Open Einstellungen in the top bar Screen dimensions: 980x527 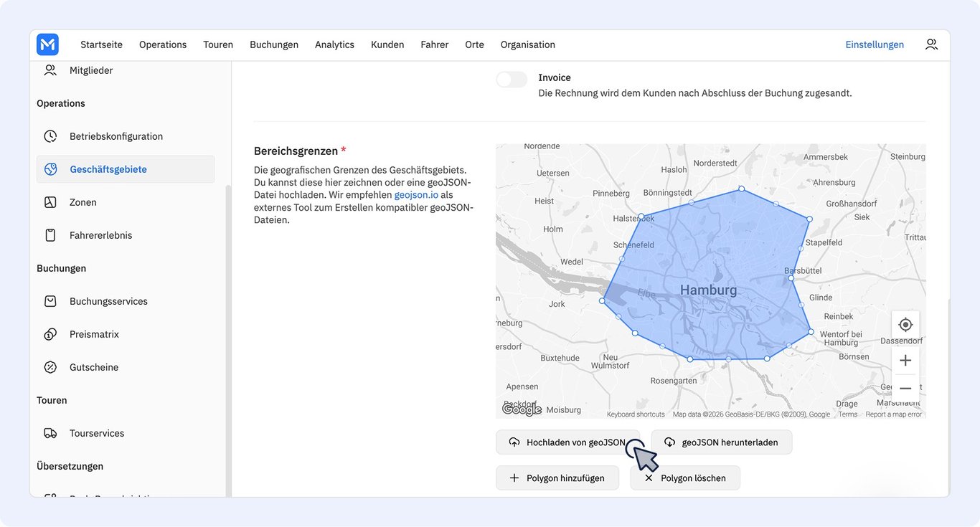click(x=875, y=44)
